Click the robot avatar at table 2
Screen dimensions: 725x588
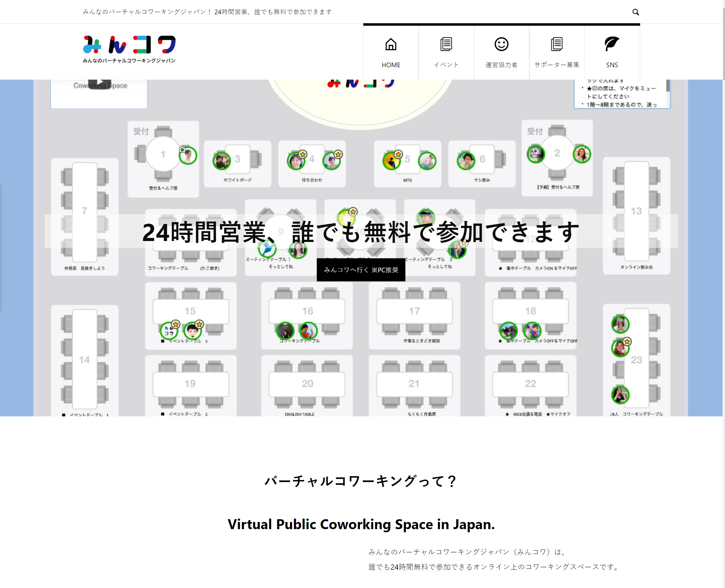536,154
